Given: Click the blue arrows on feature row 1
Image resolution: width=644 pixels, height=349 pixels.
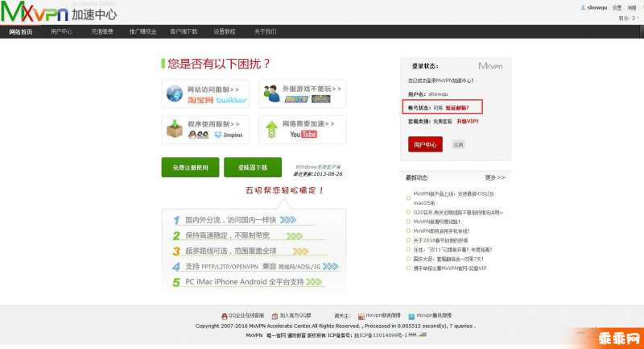Looking at the screenshot, I should pyautogui.click(x=288, y=220).
